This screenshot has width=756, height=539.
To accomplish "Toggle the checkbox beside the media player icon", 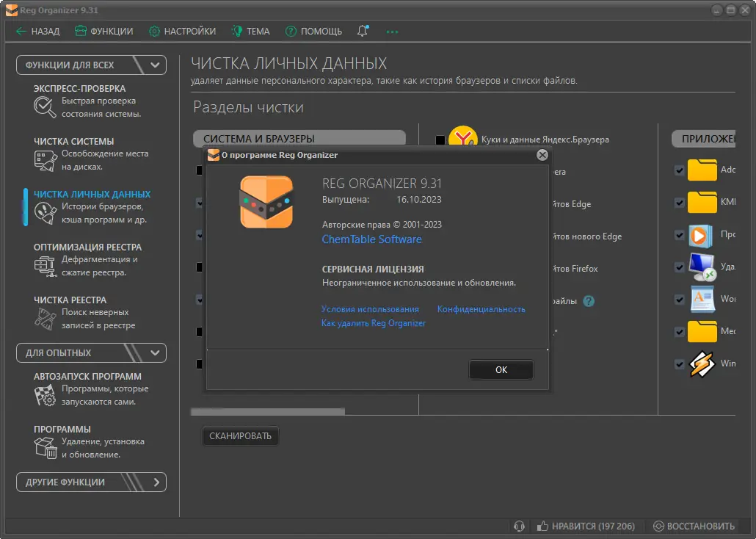I will (680, 235).
